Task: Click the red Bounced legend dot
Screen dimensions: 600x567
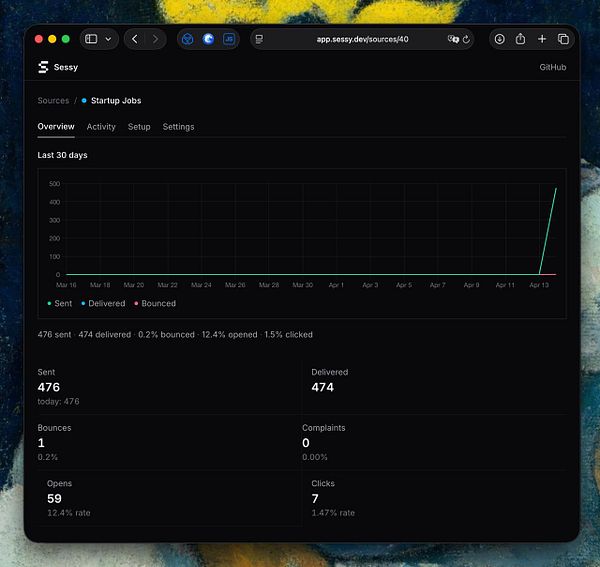Action: tap(136, 303)
